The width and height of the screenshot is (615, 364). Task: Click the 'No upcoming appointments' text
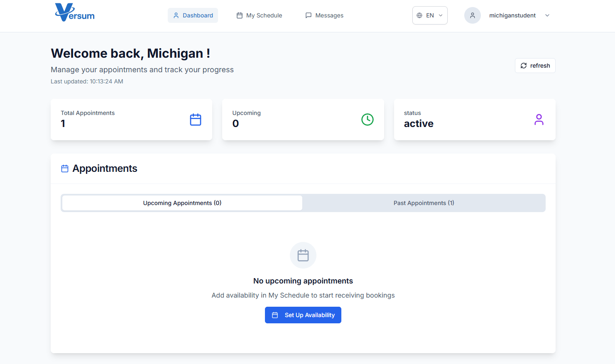pyautogui.click(x=303, y=281)
